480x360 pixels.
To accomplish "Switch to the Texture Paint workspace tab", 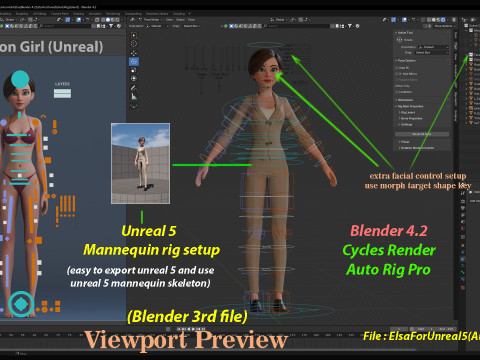I will 59,14.
